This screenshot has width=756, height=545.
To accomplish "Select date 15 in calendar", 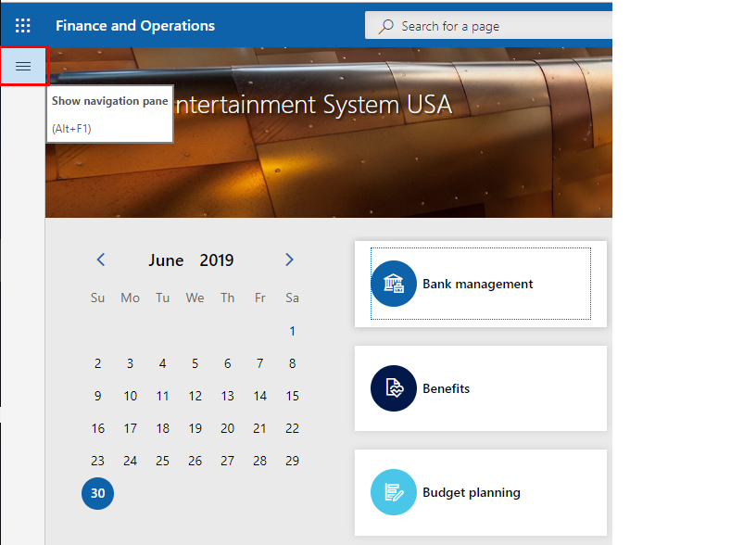I will [x=292, y=396].
